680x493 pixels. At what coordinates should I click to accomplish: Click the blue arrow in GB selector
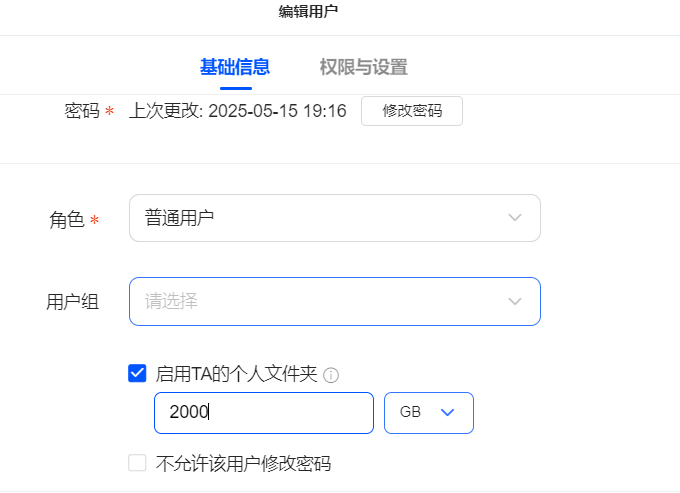click(x=448, y=412)
